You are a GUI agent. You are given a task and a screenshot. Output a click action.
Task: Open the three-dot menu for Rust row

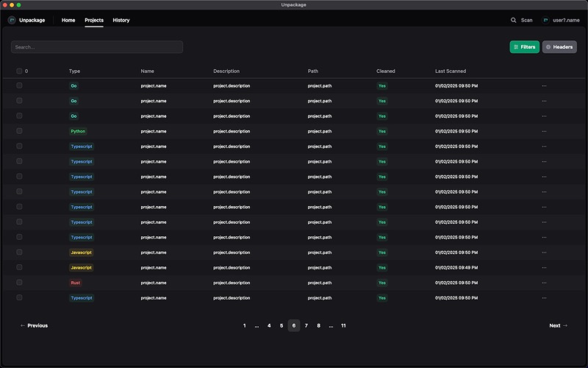(544, 283)
